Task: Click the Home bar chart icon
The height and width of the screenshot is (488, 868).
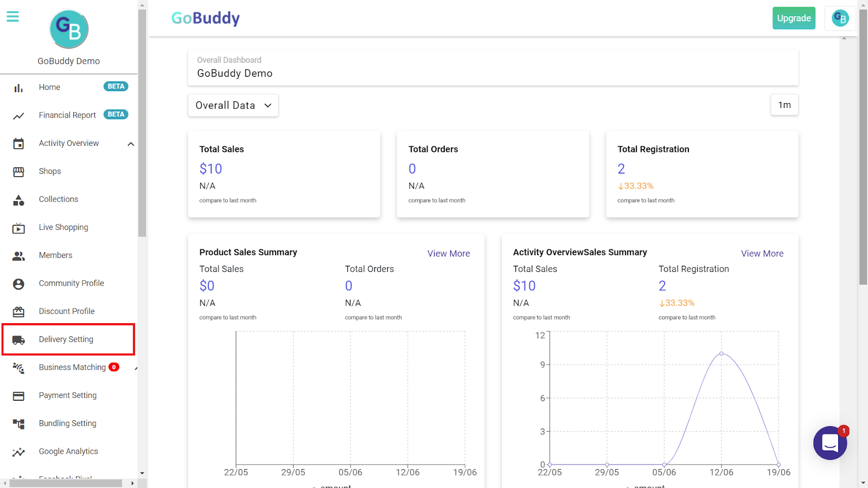Action: tap(18, 88)
